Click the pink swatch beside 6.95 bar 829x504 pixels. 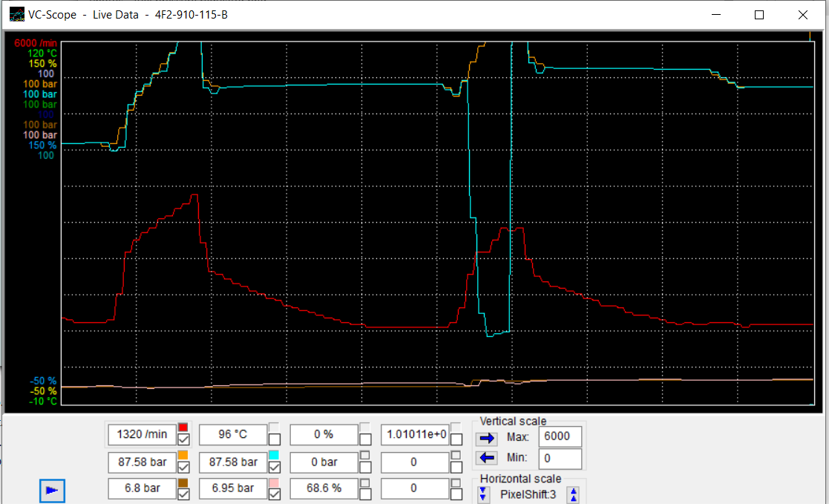coord(274,482)
